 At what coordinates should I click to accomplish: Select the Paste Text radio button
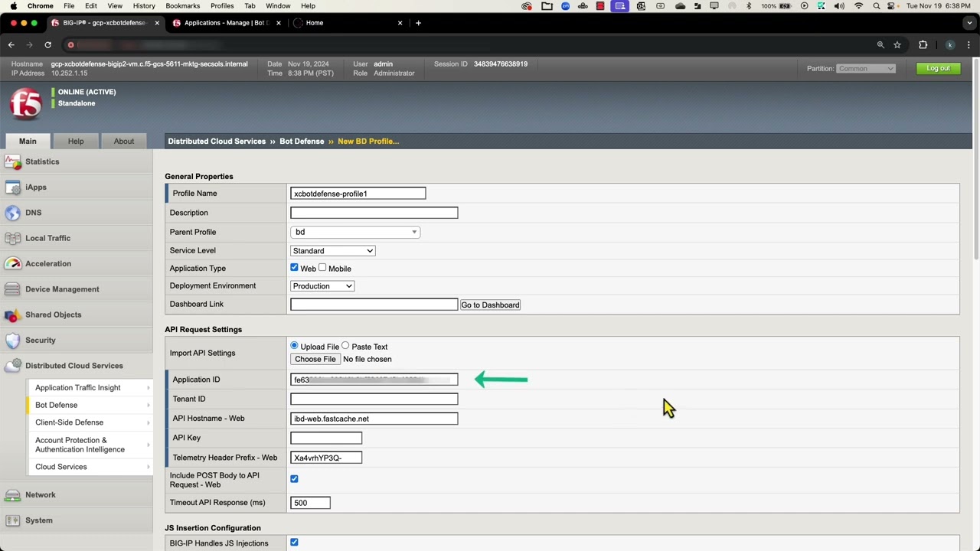(x=345, y=346)
